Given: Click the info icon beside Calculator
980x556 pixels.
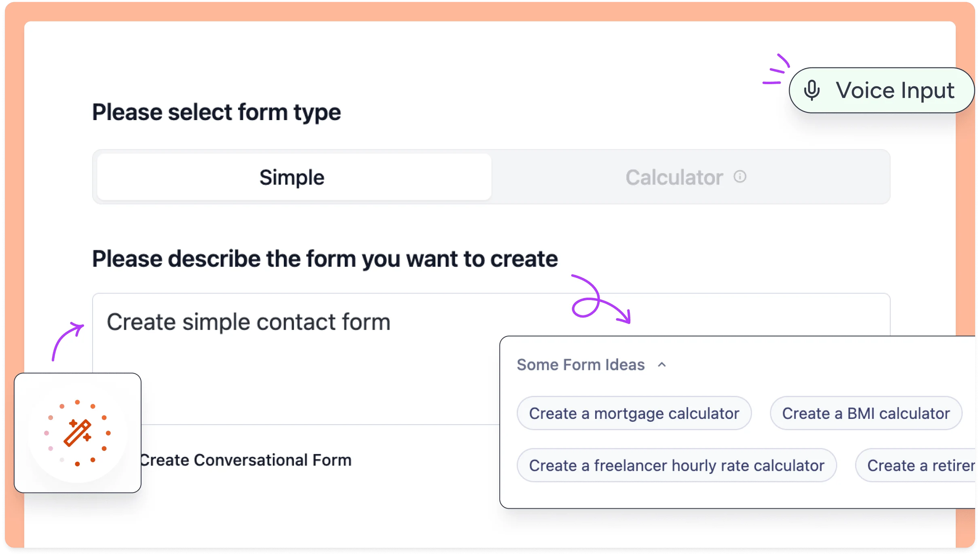Looking at the screenshot, I should (740, 177).
